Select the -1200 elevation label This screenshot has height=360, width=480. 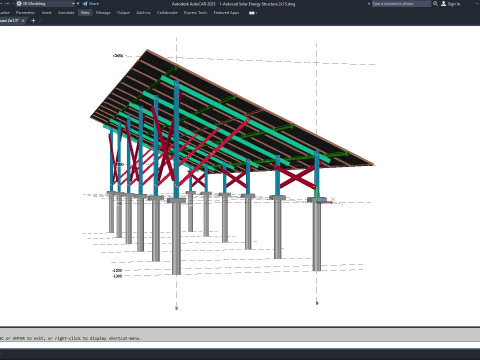tap(117, 271)
